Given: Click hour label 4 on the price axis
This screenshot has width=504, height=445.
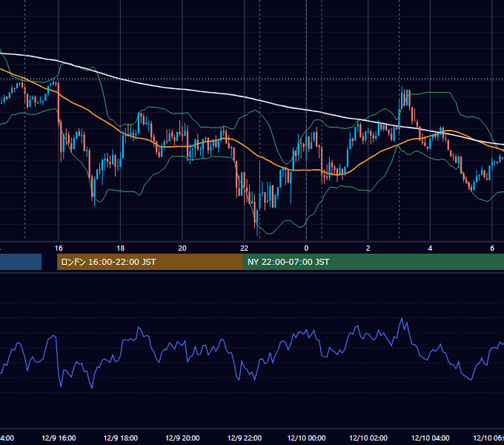Looking at the screenshot, I should pyautogui.click(x=430, y=248).
